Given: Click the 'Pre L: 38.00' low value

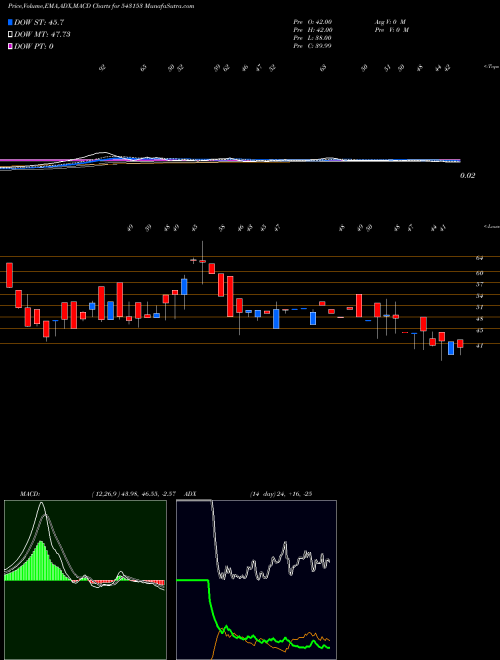Looking at the screenshot, I should tap(313, 38).
